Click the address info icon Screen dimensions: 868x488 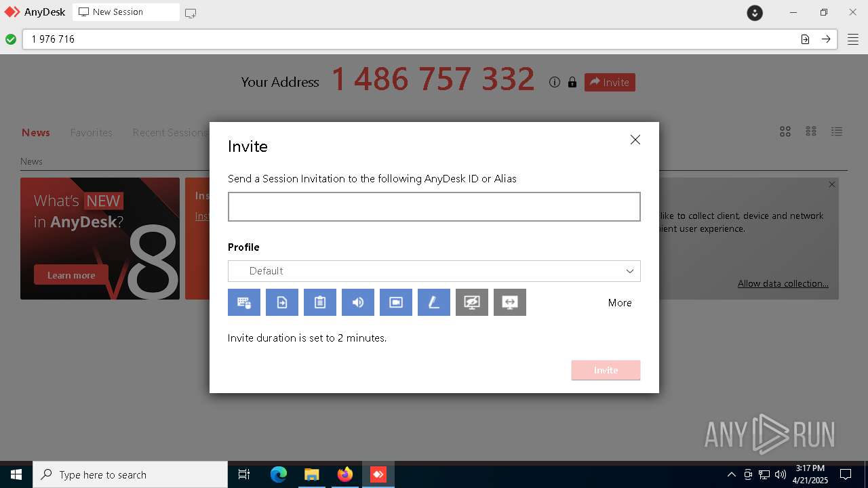pos(555,82)
